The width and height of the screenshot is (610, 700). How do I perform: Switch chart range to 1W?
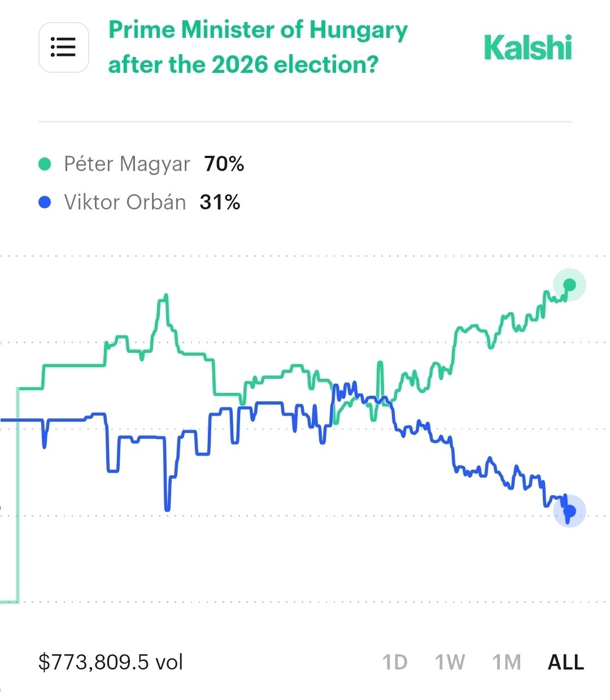(450, 662)
